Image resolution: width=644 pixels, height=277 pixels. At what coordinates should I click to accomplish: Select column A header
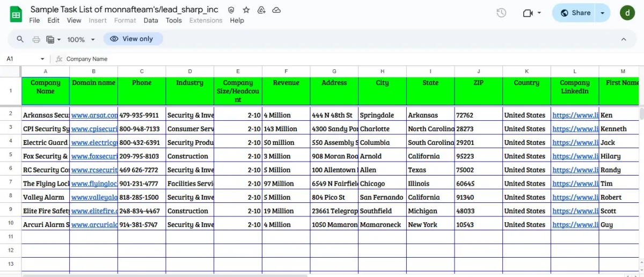click(x=45, y=71)
